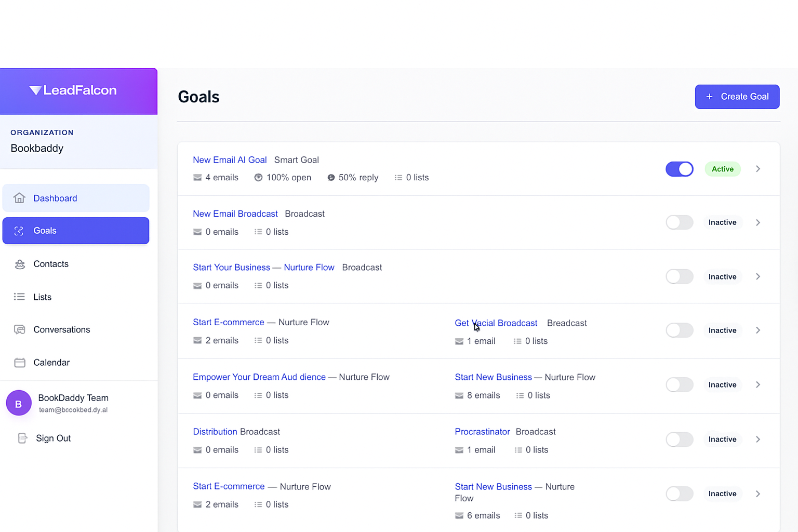Open the Conversations menu item
Viewport: 798px width, 532px height.
(x=61, y=330)
